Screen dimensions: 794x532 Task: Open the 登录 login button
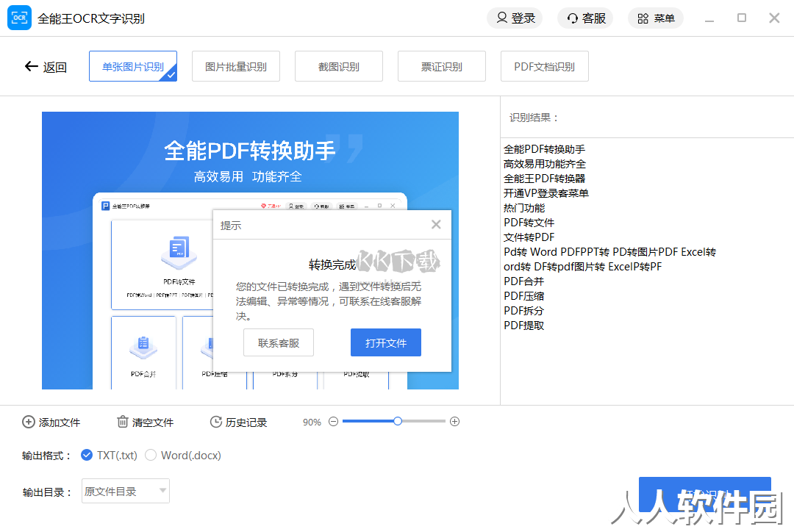click(515, 18)
